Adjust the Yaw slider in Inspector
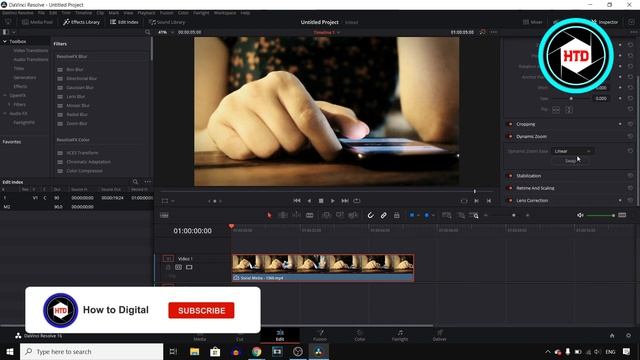 tap(571, 98)
